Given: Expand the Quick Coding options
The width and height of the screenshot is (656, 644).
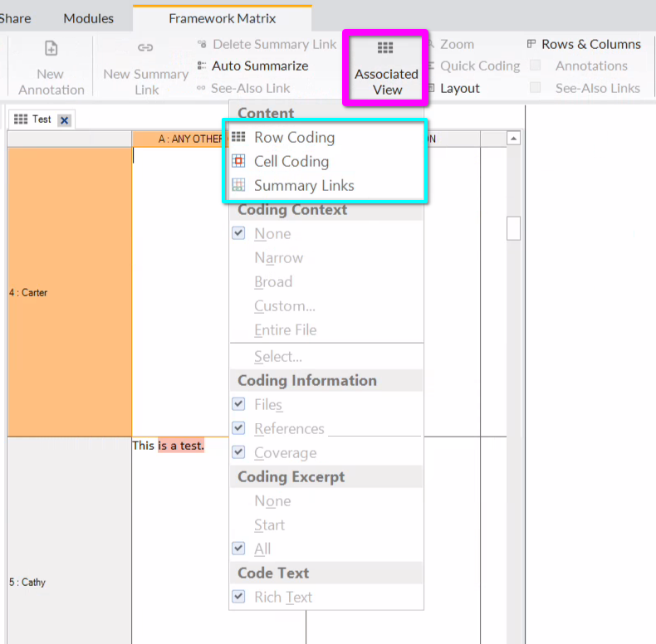Looking at the screenshot, I should (479, 66).
